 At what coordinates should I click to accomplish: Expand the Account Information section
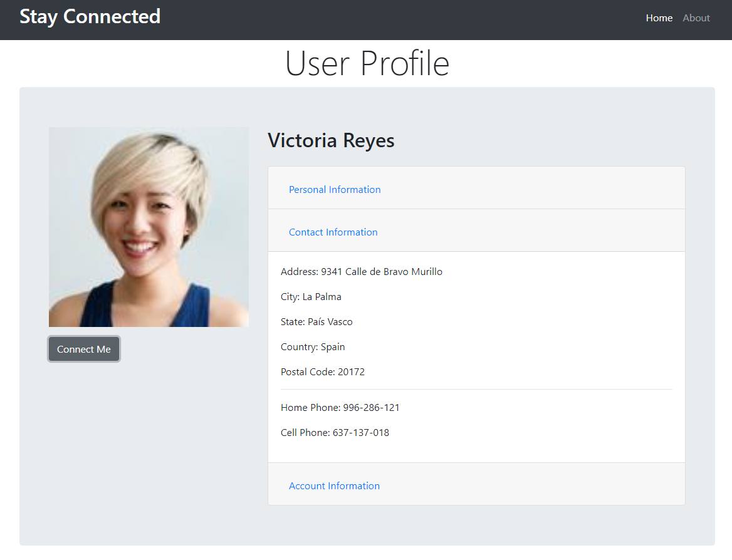pos(334,486)
